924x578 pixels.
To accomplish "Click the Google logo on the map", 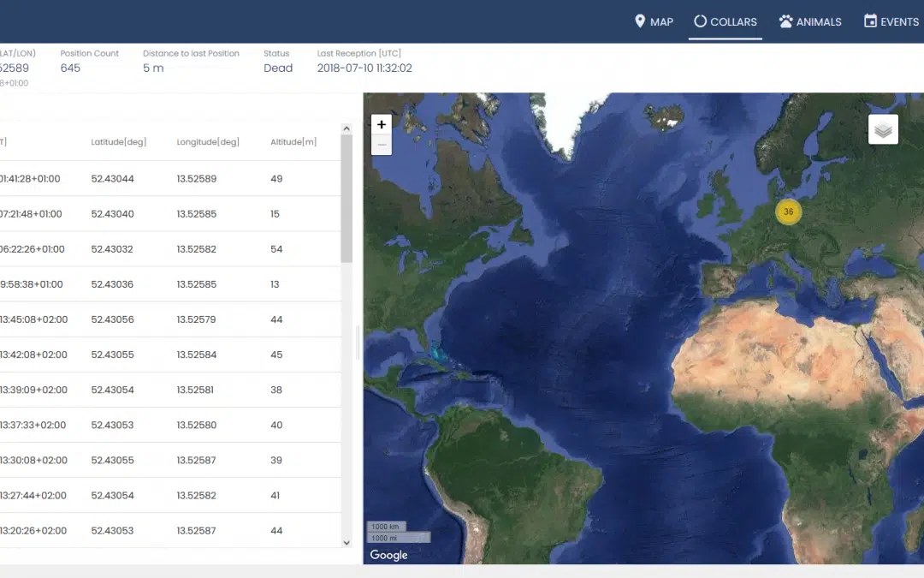I will (x=388, y=555).
